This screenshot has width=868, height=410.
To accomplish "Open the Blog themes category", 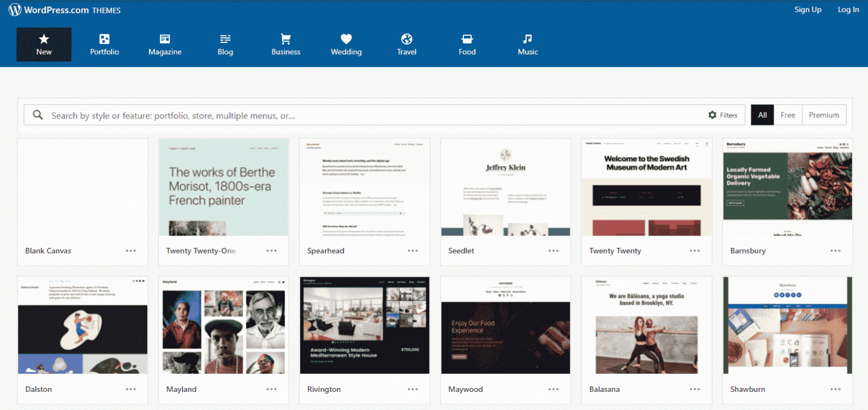I will coord(225,44).
